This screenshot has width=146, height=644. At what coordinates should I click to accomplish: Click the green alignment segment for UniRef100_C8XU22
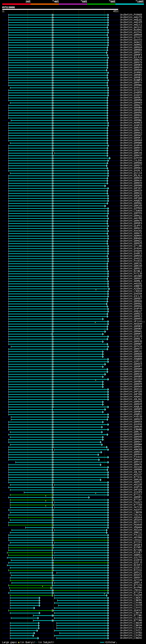(x=81, y=540)
